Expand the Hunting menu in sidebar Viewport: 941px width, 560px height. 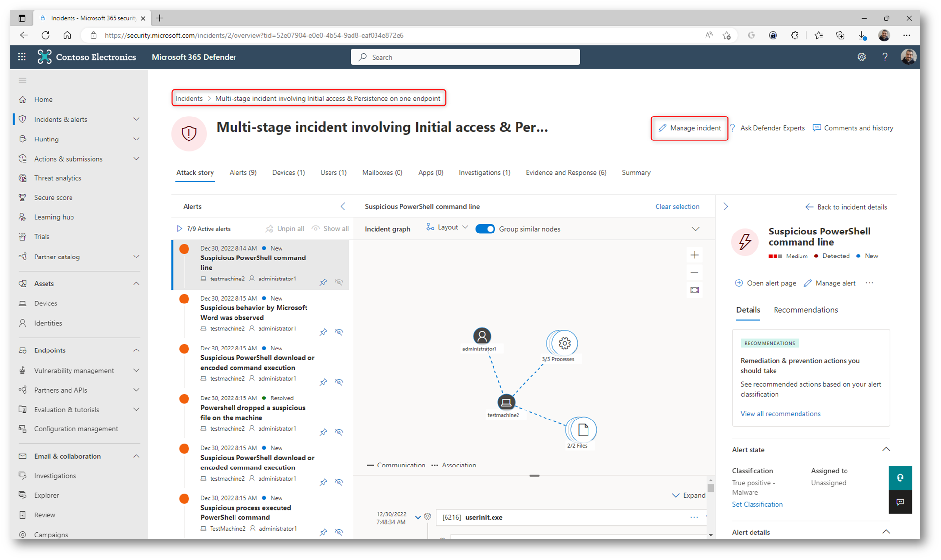click(136, 139)
